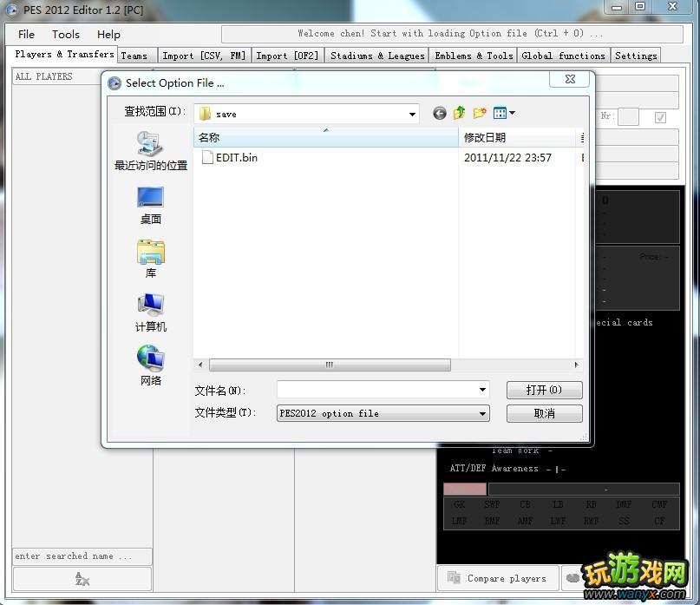
Task: Sort by Date modified (修改日期) column
Action: pyautogui.click(x=518, y=138)
